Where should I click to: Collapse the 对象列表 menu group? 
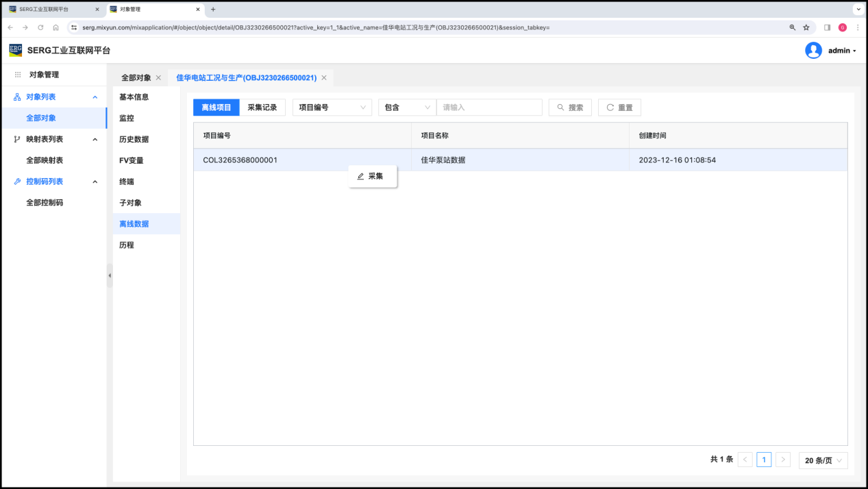tap(95, 97)
